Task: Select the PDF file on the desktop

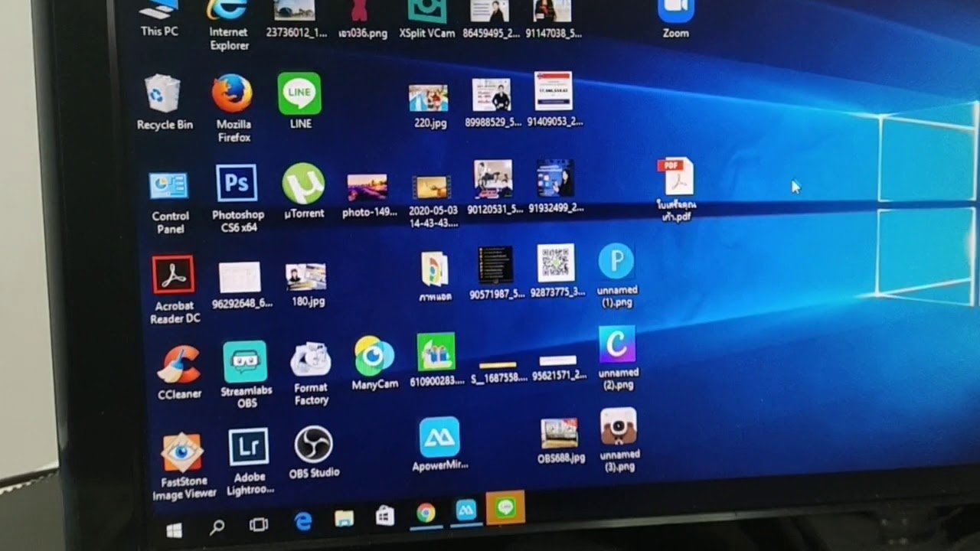Action: [x=675, y=189]
